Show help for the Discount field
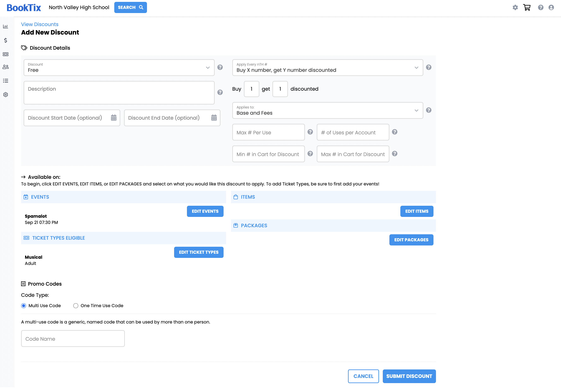The image size is (561, 392). point(220,67)
